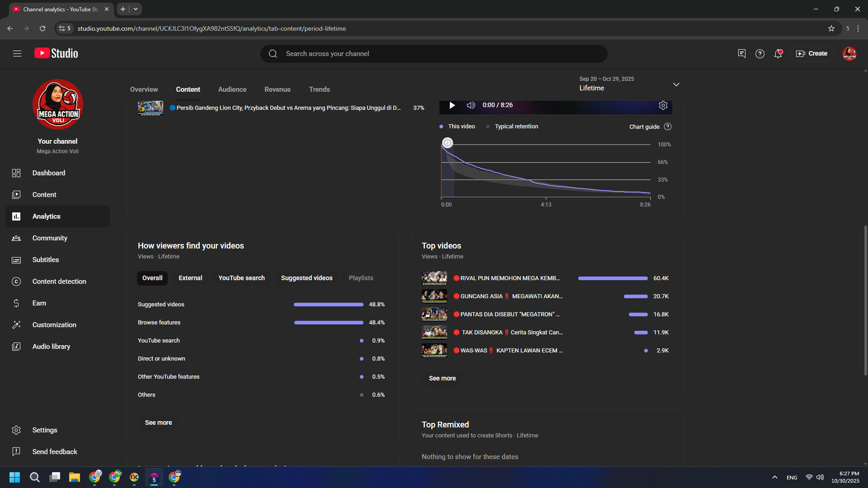Mute the retention video player volume

471,105
